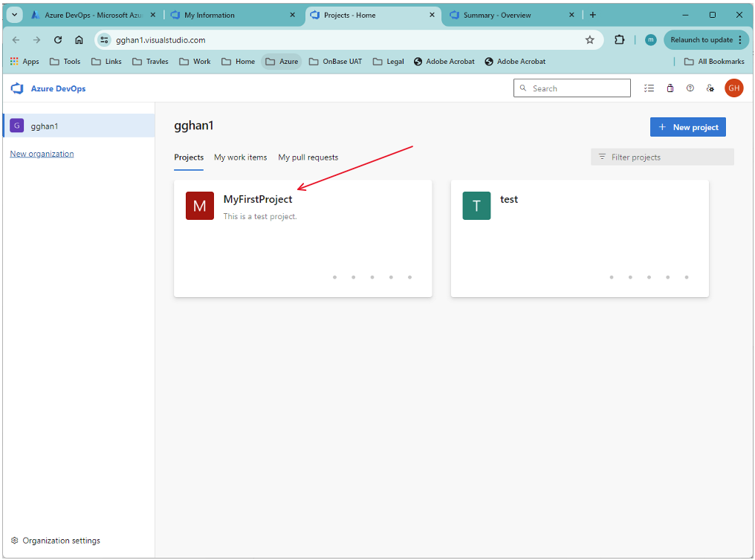The image size is (755, 560).
Task: Expand the tab search dropdown arrow
Action: (14, 15)
